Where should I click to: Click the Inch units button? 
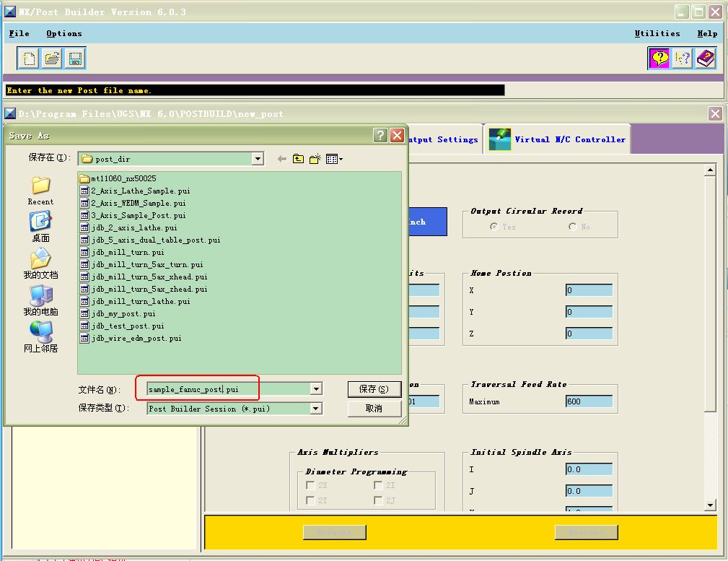pos(428,222)
